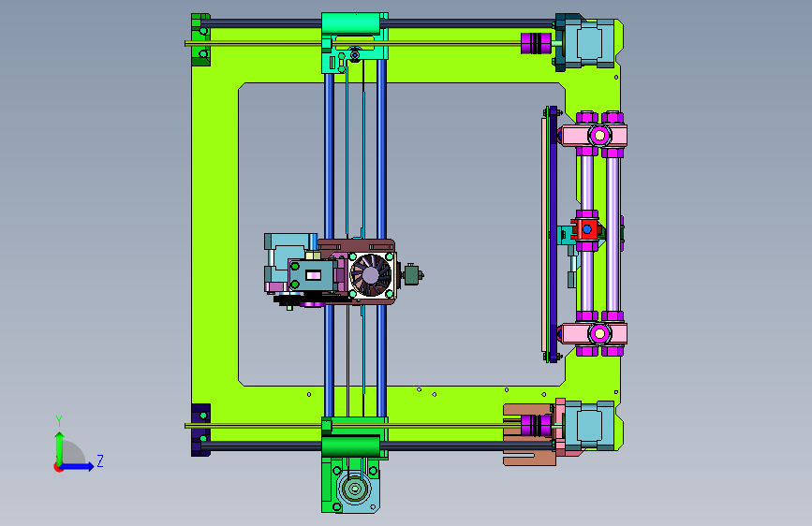Pick the top-right purple shaft coupler

coord(536,43)
